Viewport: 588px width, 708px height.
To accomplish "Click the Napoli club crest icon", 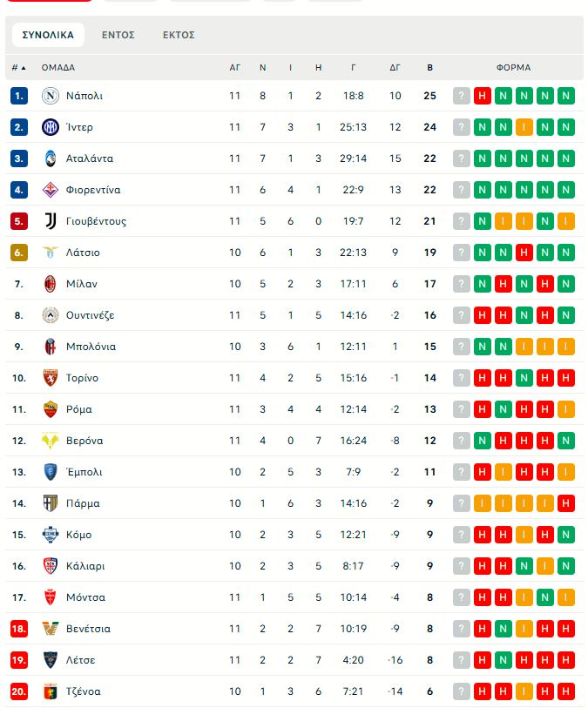I will pyautogui.click(x=50, y=96).
